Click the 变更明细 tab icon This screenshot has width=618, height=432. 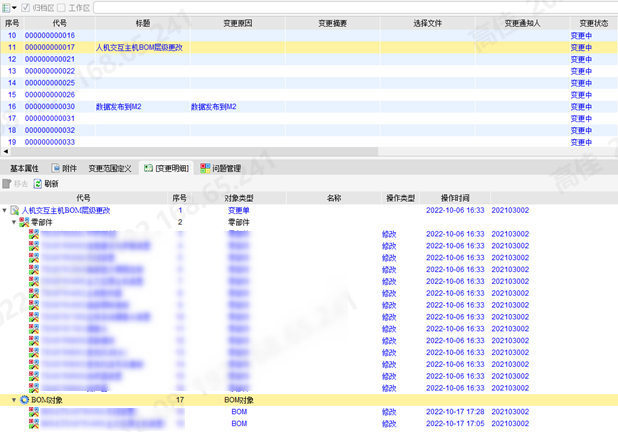tap(148, 169)
